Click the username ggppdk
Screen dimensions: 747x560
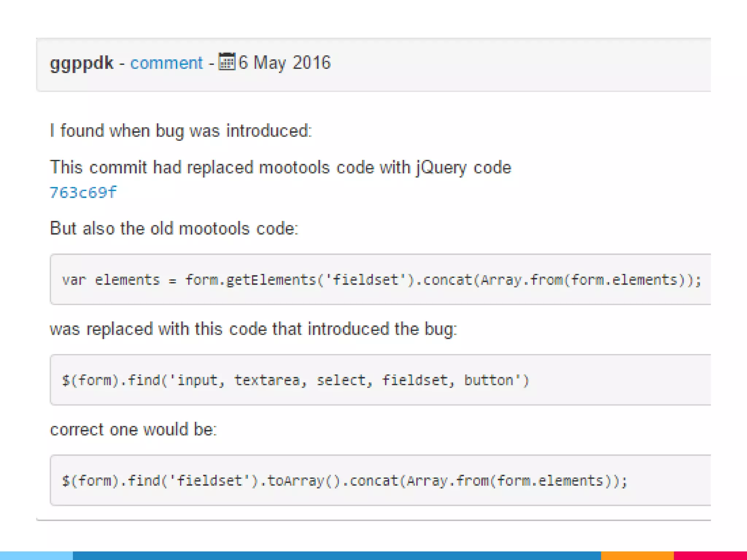[x=82, y=63]
